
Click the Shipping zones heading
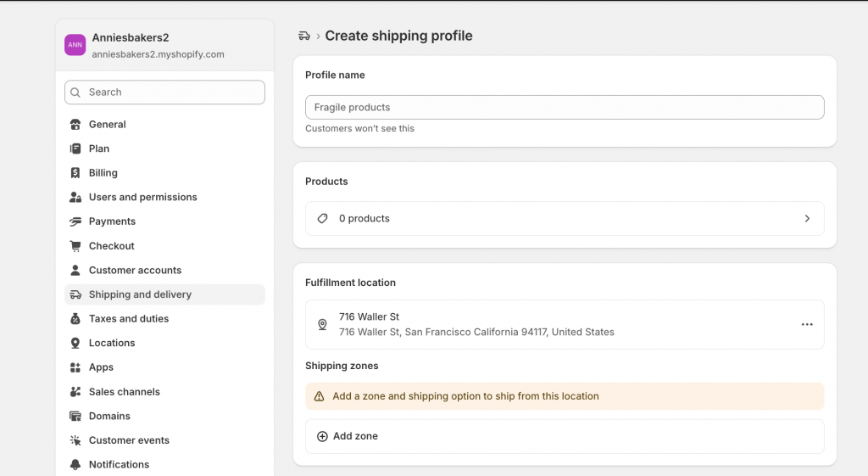click(x=342, y=366)
